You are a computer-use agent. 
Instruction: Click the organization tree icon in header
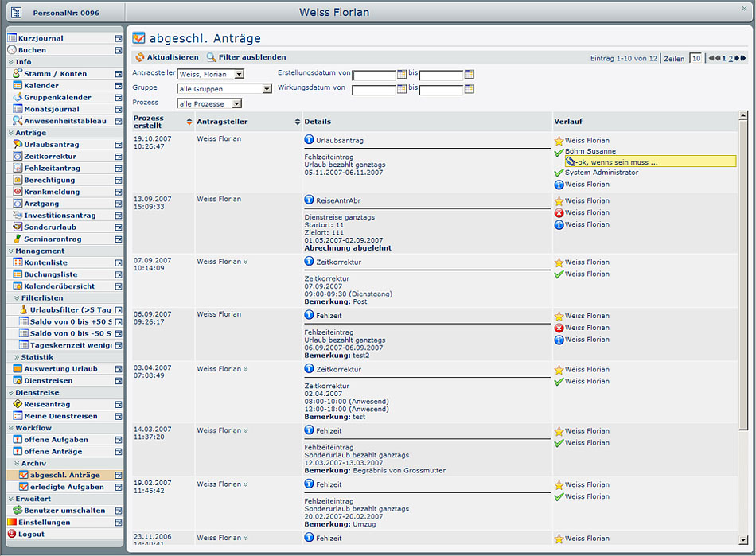pos(17,13)
